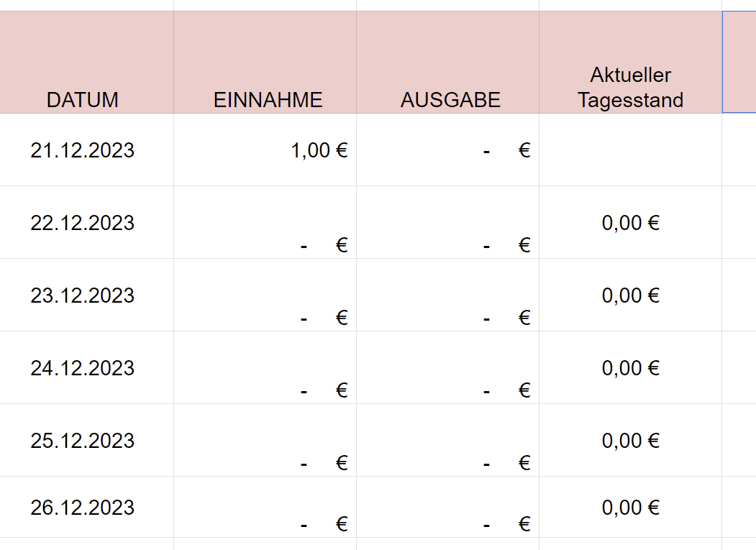Select the Tagesstand cell for 25.12.2023
The height and width of the screenshot is (550, 756).
click(x=631, y=440)
